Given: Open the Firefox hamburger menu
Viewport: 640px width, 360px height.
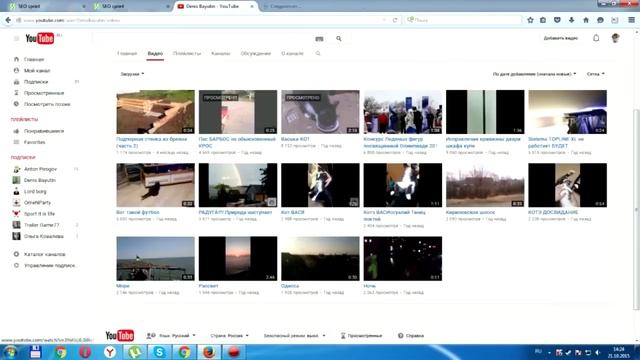Looking at the screenshot, I should tap(631, 20).
